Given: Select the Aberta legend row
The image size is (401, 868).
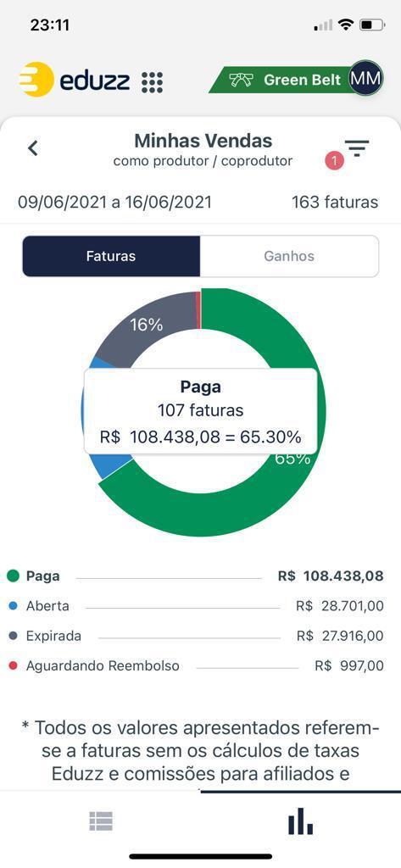Looking at the screenshot, I should point(195,606).
